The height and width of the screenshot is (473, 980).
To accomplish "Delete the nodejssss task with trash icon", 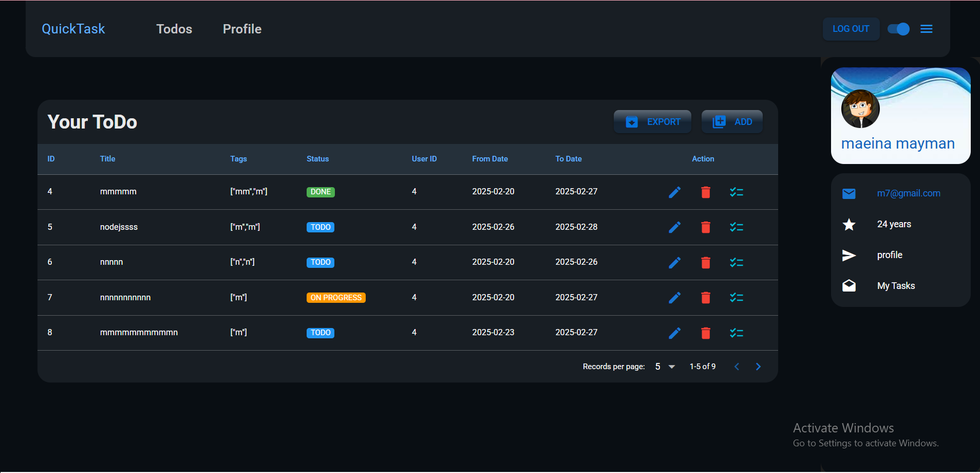I will [706, 227].
